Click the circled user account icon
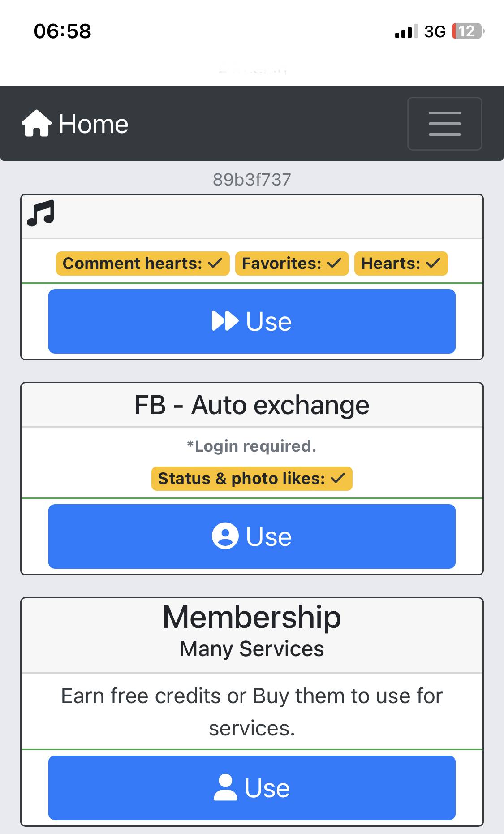Viewport: 504px width, 834px height. (225, 536)
